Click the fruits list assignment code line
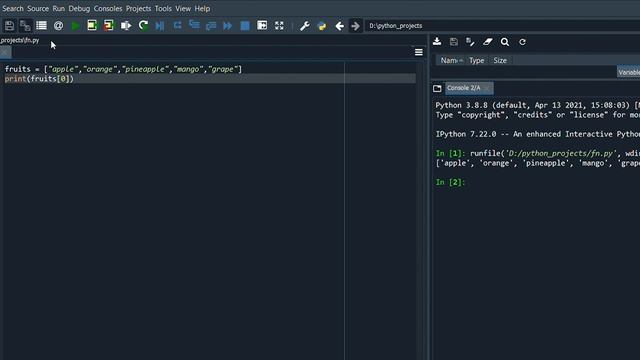The image size is (640, 360). [x=123, y=69]
